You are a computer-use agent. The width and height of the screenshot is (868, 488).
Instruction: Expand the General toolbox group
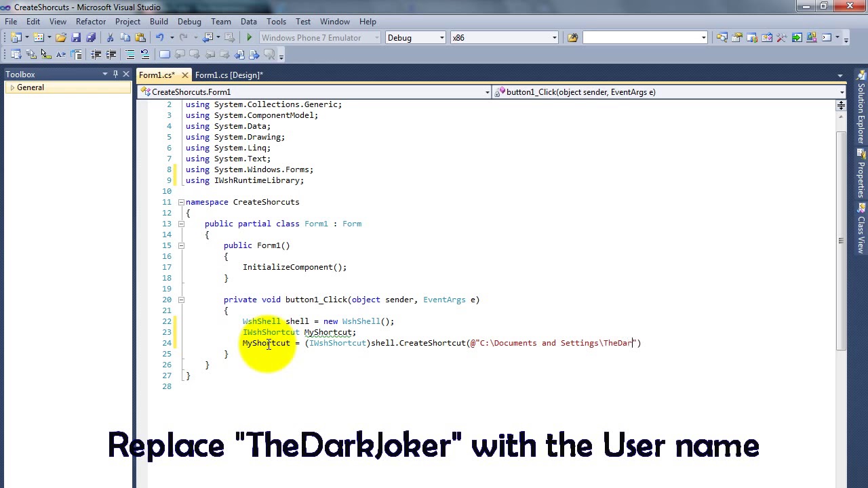click(x=12, y=87)
